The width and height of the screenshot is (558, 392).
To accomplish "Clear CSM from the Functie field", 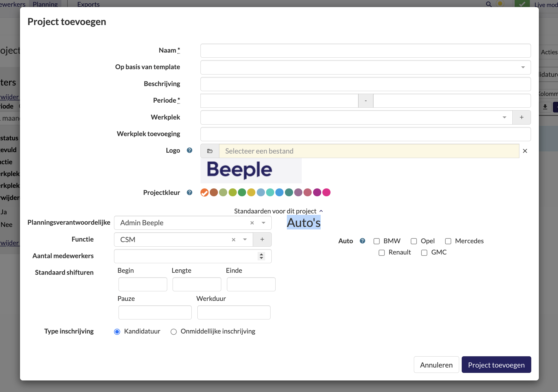I will pyautogui.click(x=233, y=240).
